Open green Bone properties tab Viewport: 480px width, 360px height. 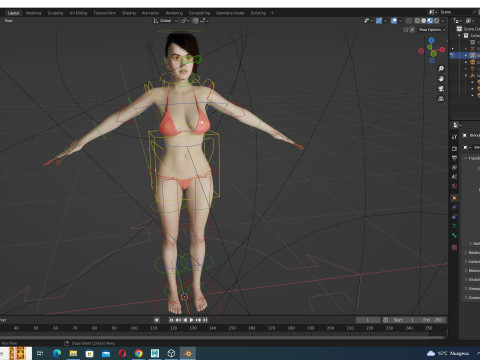click(x=454, y=235)
